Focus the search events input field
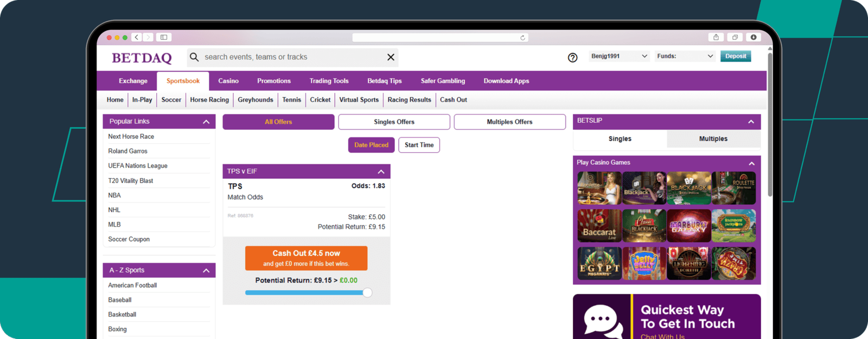Screen dimensions: 868x339 pos(293,57)
